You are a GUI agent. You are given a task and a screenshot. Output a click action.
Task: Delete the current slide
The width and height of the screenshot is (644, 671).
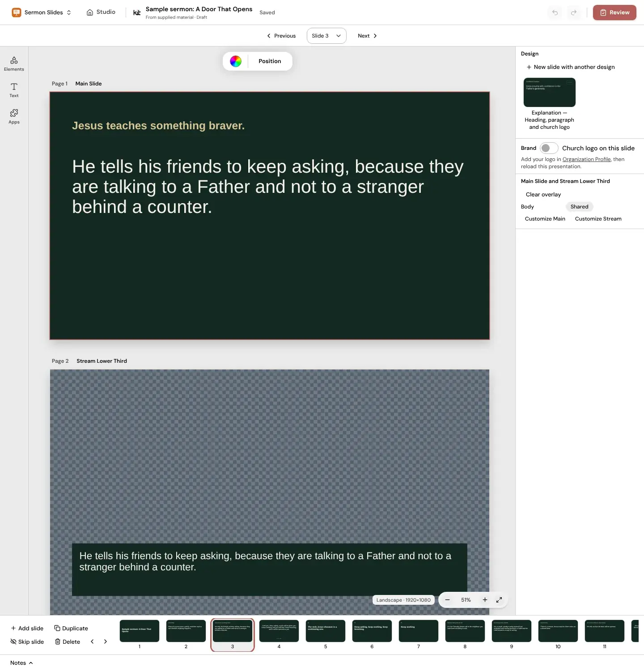click(68, 642)
